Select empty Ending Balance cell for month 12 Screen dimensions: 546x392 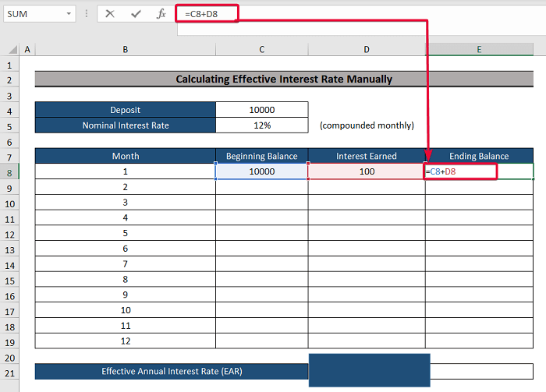coord(479,341)
